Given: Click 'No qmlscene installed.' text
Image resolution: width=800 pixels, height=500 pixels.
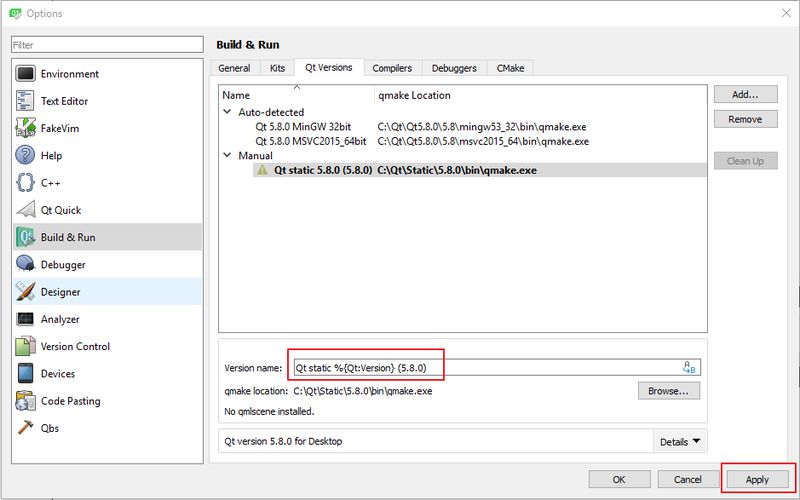Looking at the screenshot, I should tap(269, 411).
